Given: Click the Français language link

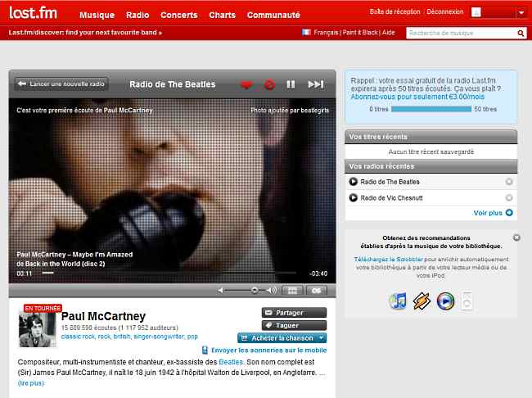Looking at the screenshot, I should [x=326, y=33].
